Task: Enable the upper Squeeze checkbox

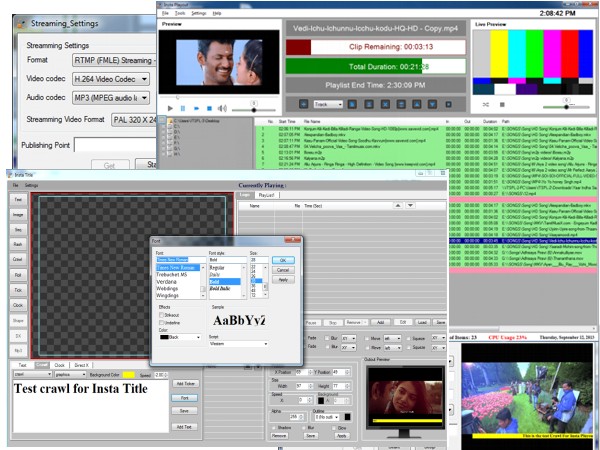Action: click(x=409, y=338)
